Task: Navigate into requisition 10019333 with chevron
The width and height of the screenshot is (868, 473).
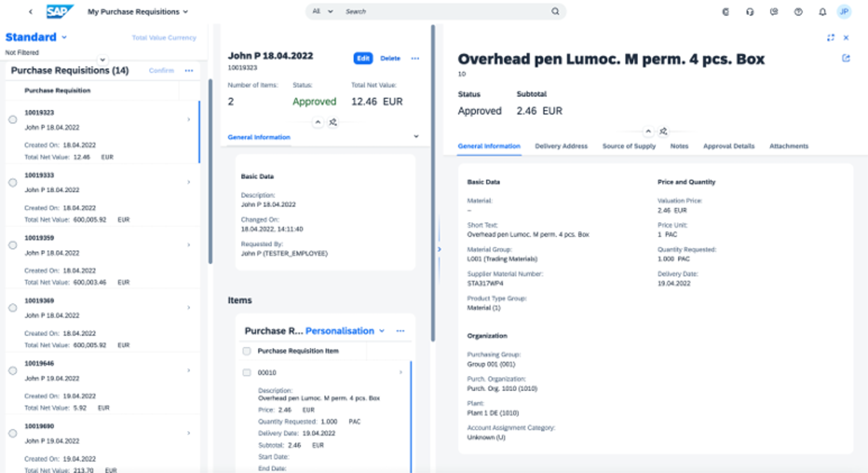Action: (189, 182)
